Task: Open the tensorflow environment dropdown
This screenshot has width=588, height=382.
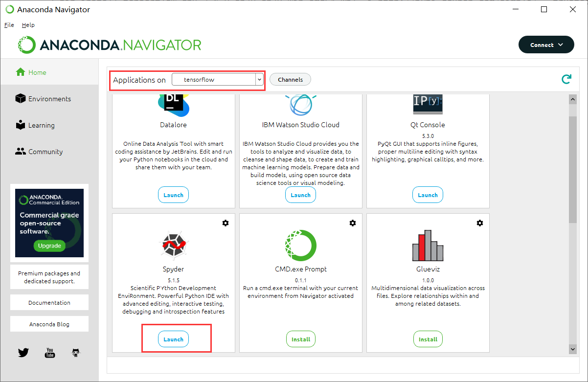Action: pyautogui.click(x=218, y=79)
